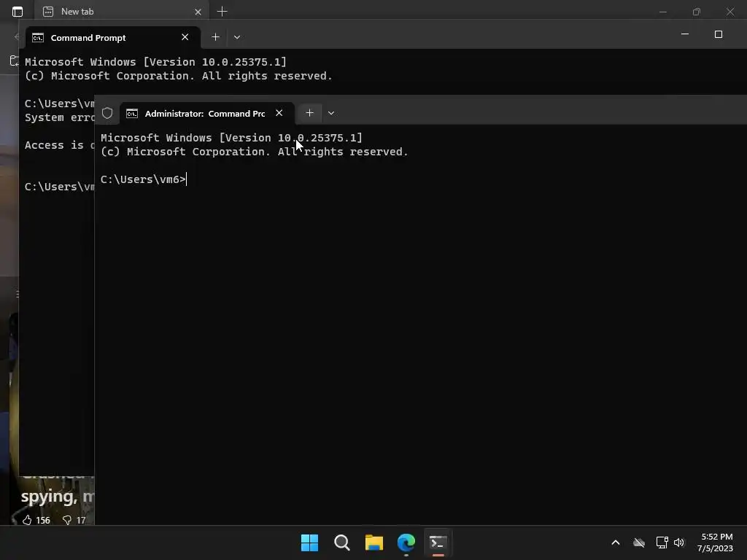Open taskbar Search
The width and height of the screenshot is (747, 560).
tap(342, 542)
